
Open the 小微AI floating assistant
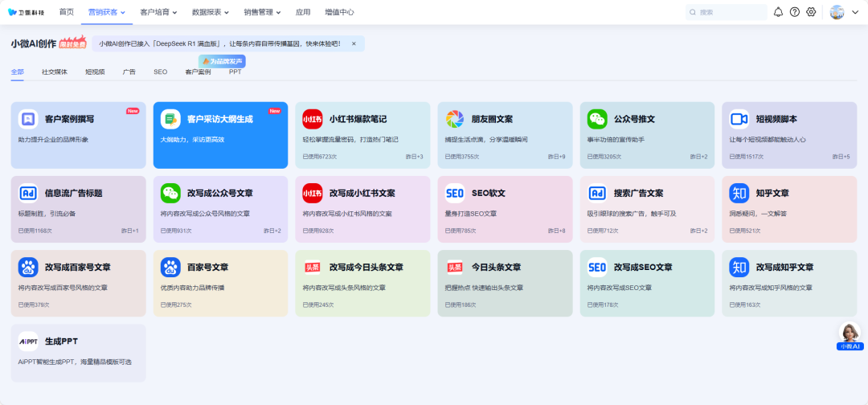850,336
